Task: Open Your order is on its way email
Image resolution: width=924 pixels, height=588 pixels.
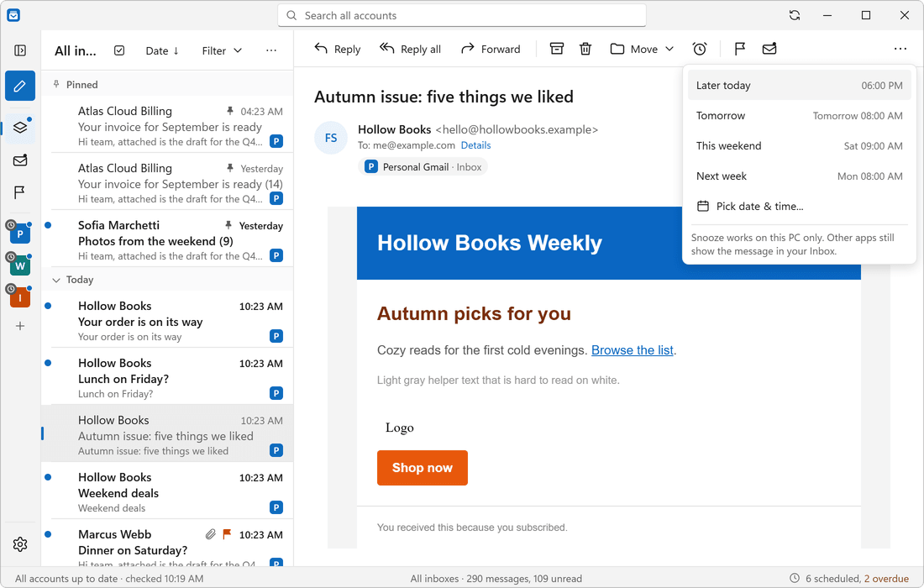Action: (167, 321)
